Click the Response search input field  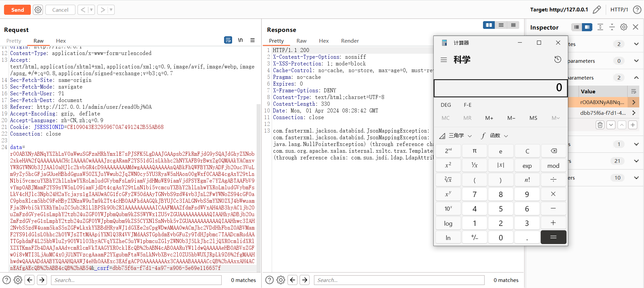tap(399, 280)
